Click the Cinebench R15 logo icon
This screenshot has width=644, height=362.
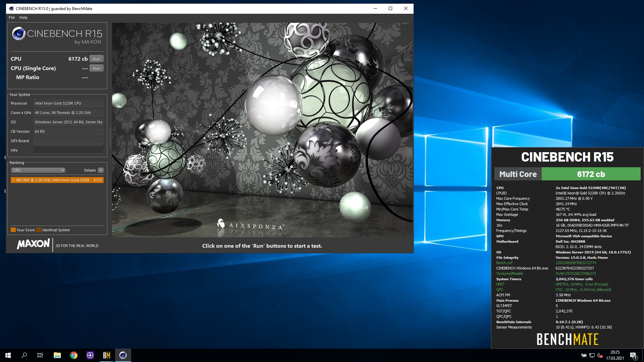pyautogui.click(x=19, y=34)
